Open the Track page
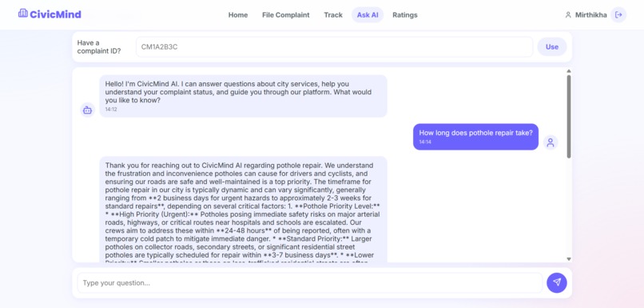 [333, 15]
